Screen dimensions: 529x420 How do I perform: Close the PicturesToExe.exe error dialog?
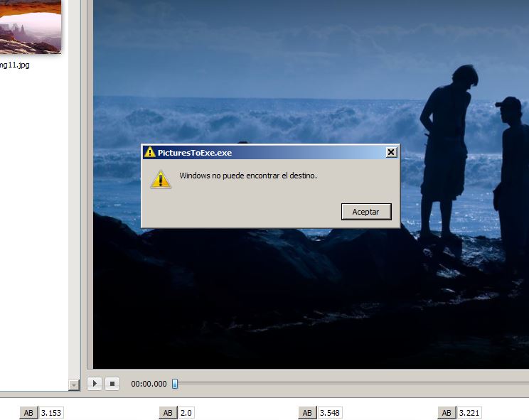390,152
